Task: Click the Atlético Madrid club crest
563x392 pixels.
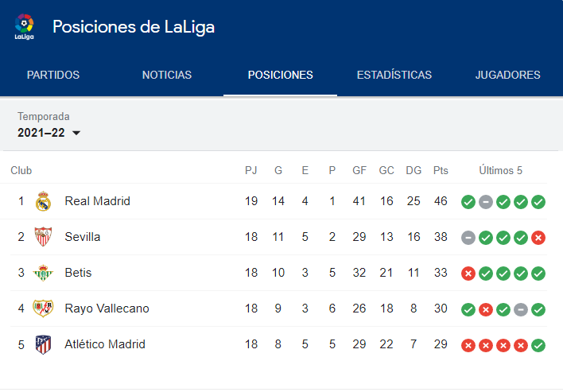Action: [x=43, y=344]
